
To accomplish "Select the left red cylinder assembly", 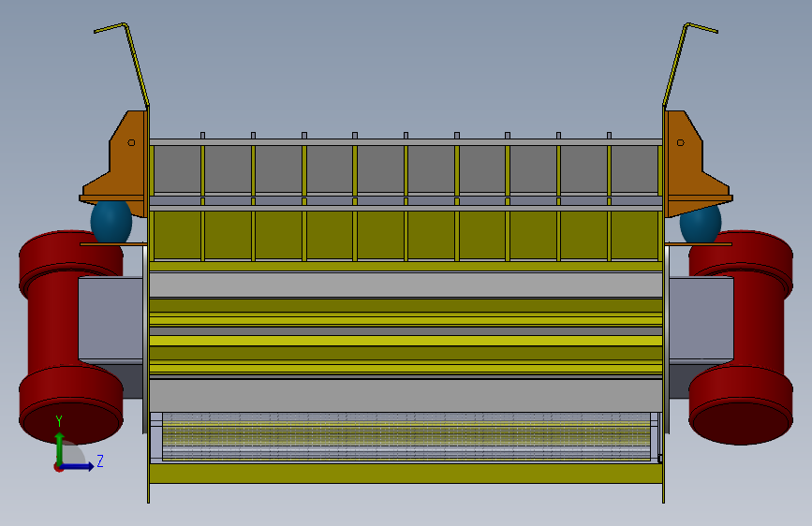I will 57,337.
